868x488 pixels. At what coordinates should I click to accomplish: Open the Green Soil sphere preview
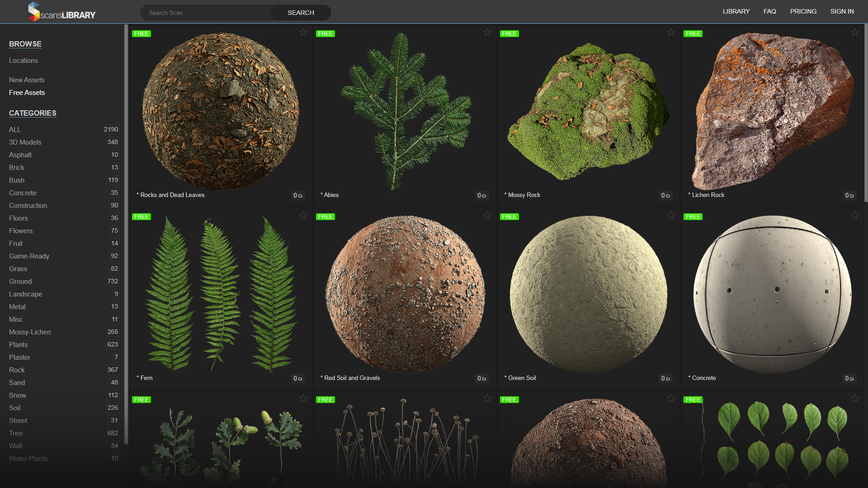589,294
